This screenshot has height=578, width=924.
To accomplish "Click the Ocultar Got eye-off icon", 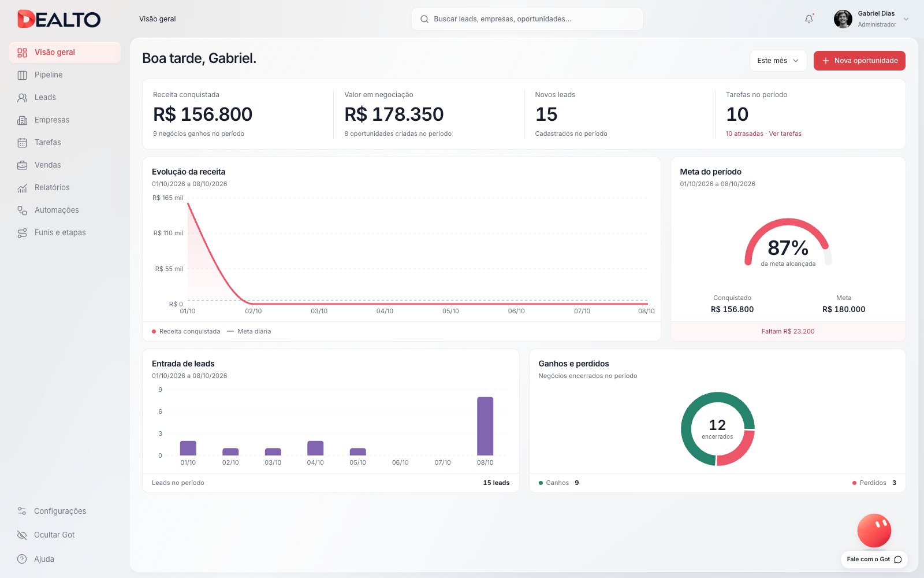I will 22,535.
